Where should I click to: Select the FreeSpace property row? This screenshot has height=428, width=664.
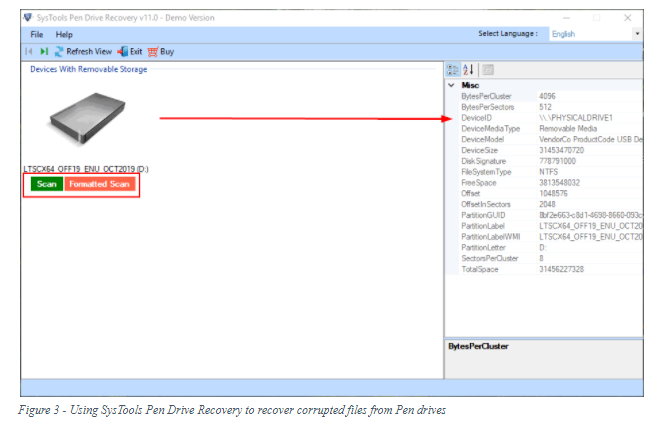coord(551,182)
